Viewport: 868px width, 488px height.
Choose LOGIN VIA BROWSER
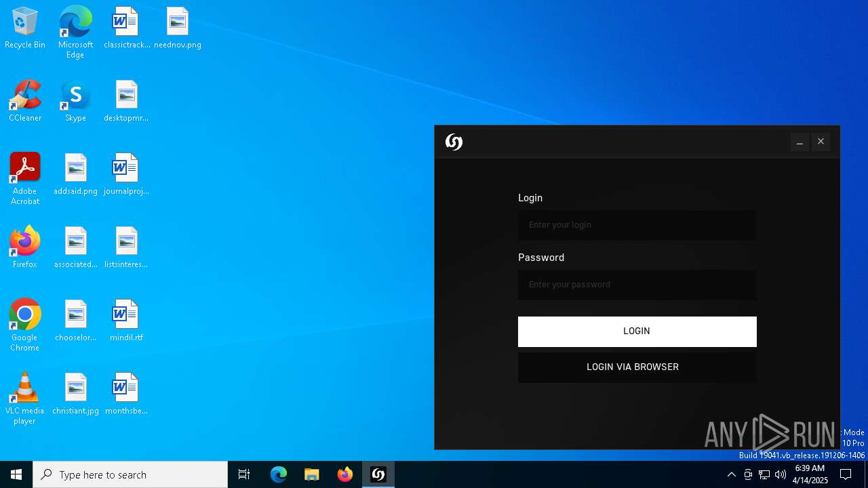(x=637, y=367)
